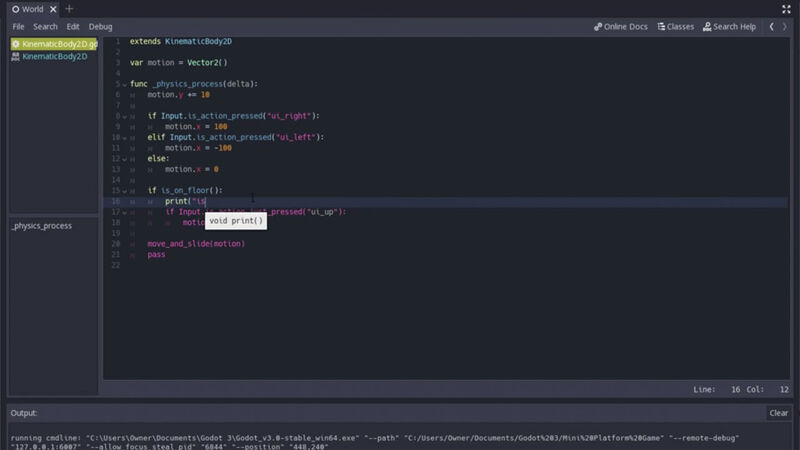Place cursor on the pass line
800x450 pixels.
[156, 255]
